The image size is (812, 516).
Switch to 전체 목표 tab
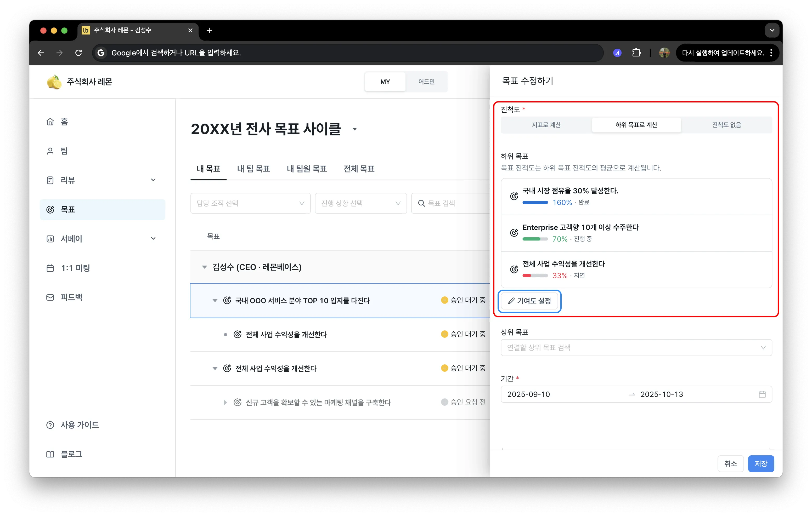click(x=359, y=169)
